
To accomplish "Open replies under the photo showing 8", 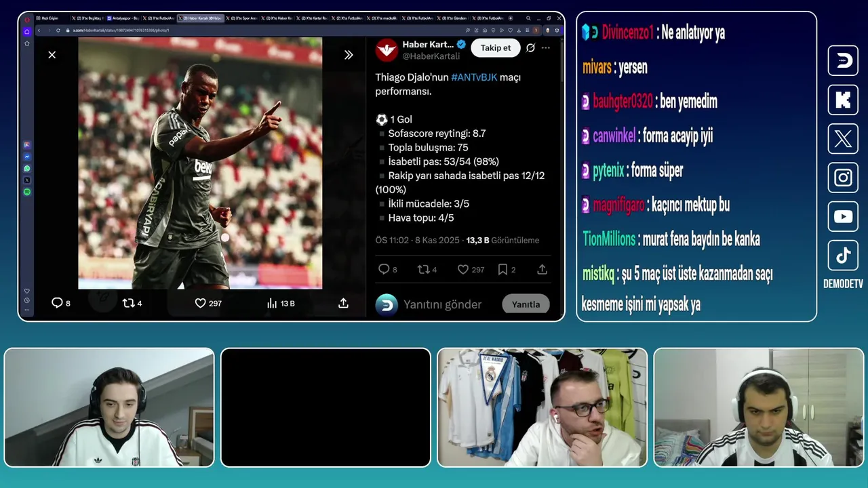I will click(x=61, y=303).
